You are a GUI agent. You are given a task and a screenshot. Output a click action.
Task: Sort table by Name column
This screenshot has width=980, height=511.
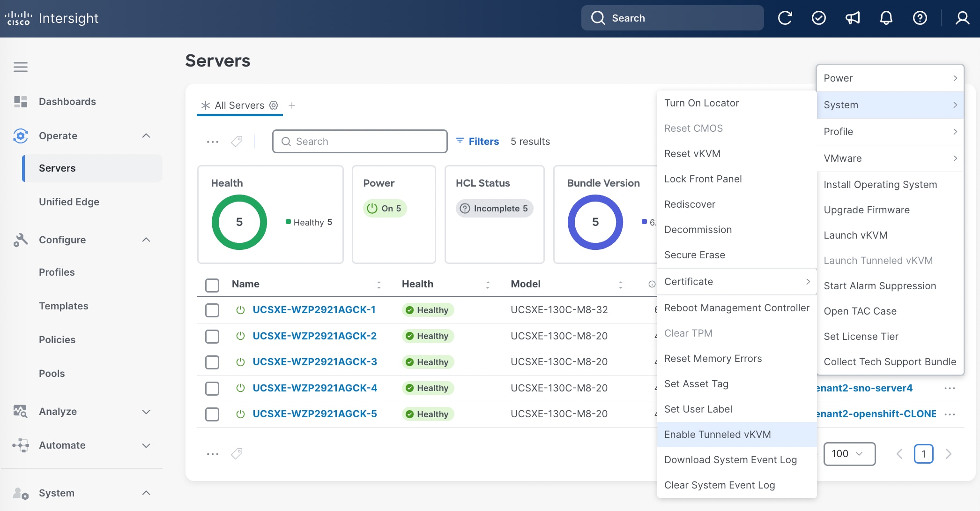[x=379, y=285]
